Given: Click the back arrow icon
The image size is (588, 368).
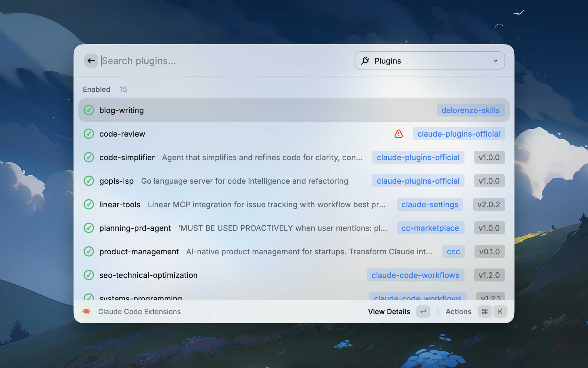Looking at the screenshot, I should (x=91, y=61).
